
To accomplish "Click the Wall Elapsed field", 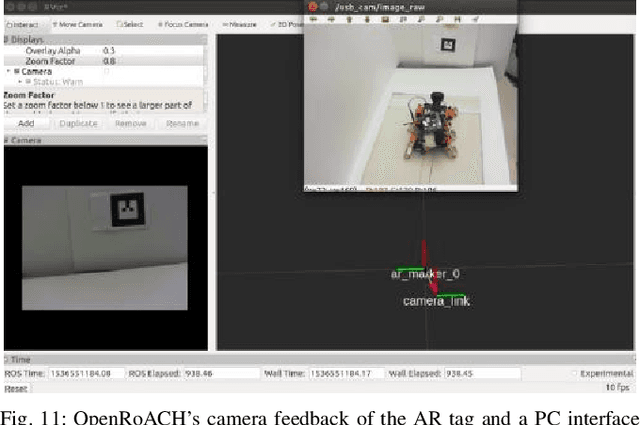I will 482,374.
